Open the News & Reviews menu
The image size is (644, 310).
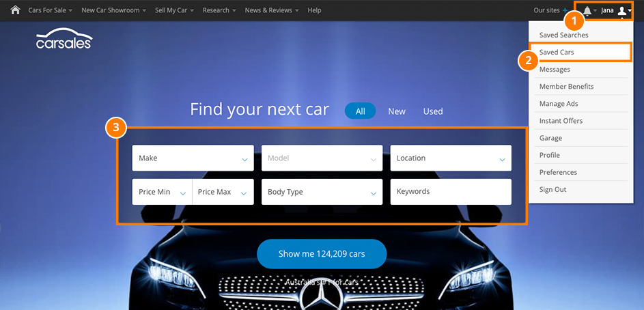click(272, 10)
